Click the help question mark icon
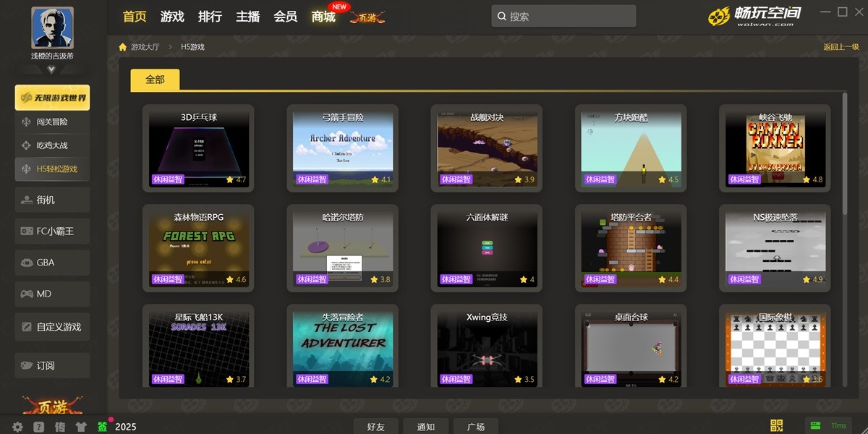 (39, 427)
